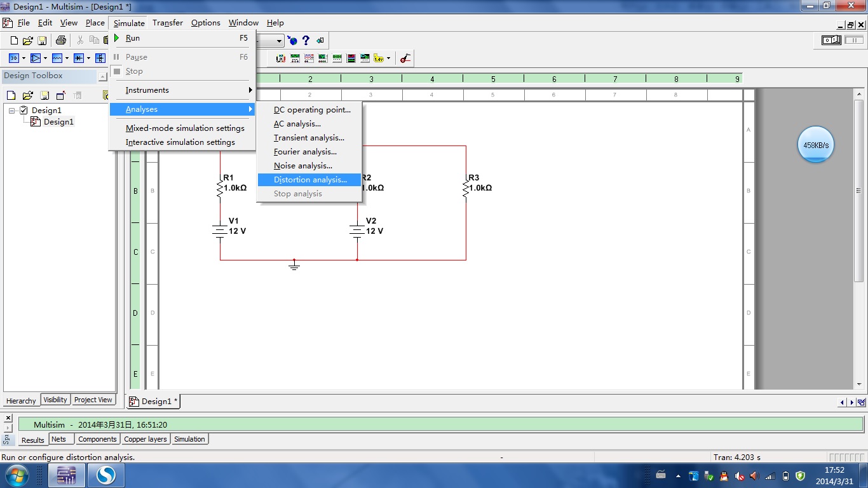Click the fifth instrument icon in instruments toolbar
Screen dimensions: 868x488
(337, 58)
